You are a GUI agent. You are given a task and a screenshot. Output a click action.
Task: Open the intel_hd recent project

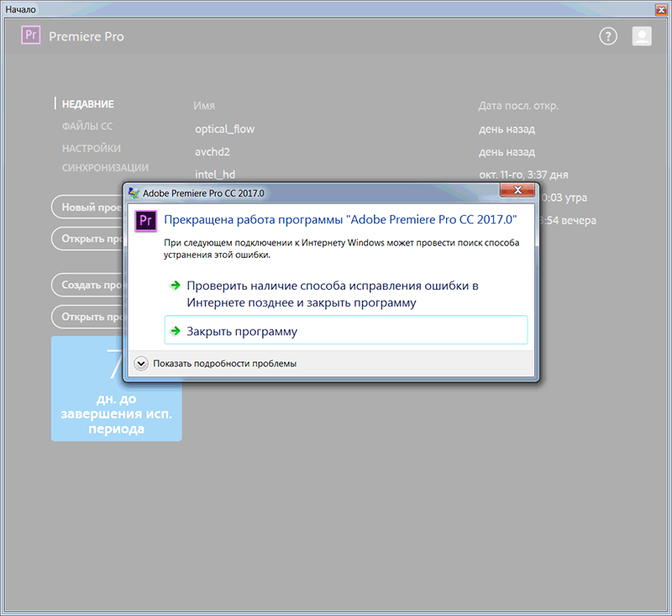(215, 175)
